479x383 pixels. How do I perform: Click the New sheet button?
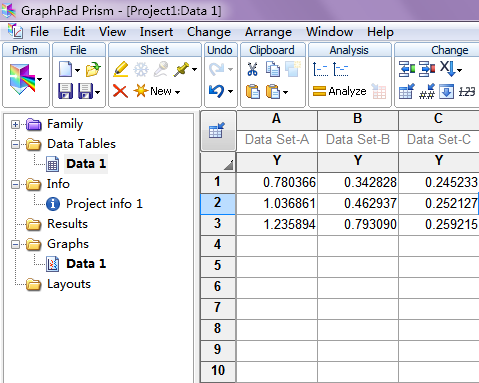pos(157,91)
